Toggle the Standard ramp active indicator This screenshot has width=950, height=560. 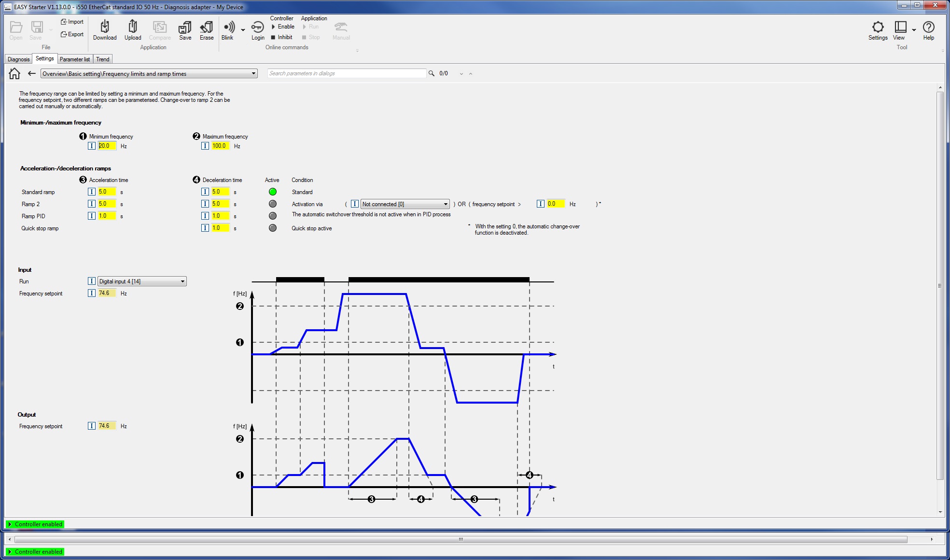[x=273, y=192]
